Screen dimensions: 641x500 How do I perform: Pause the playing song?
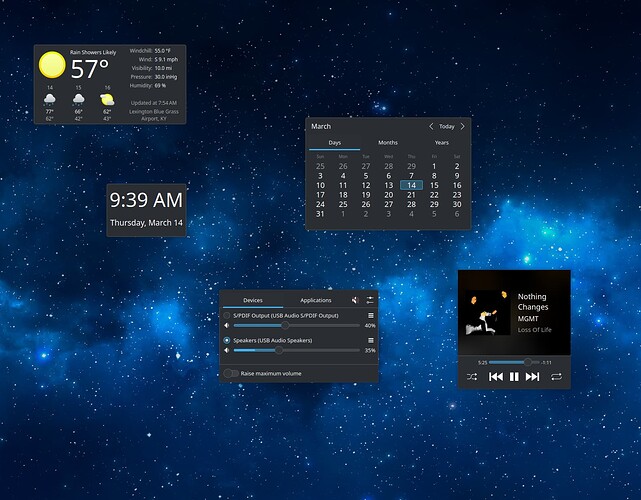[x=514, y=377]
